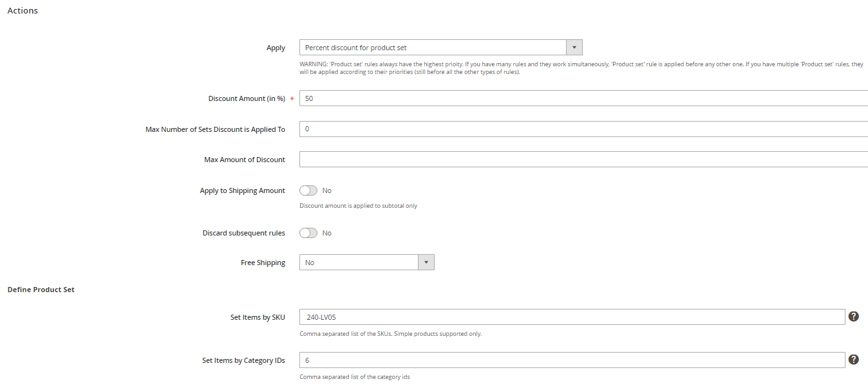Click help icon beside Set Items by SKU
Viewport: 868px width, 388px height.
pos(853,317)
